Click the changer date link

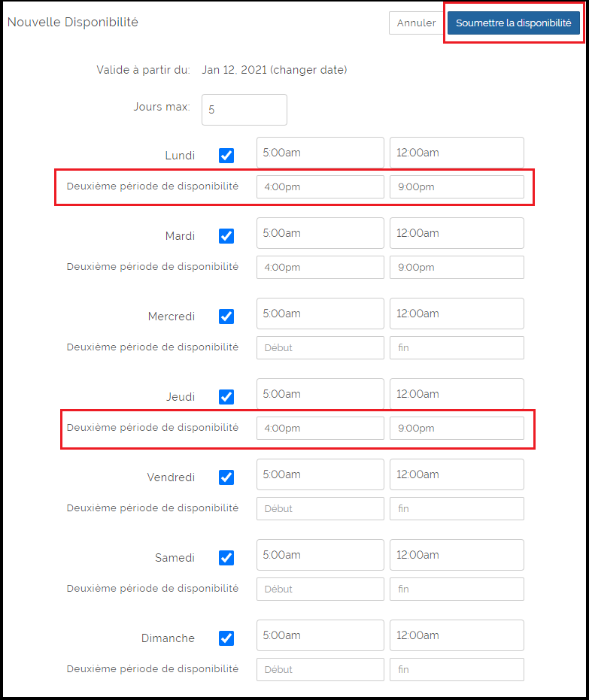tap(308, 70)
